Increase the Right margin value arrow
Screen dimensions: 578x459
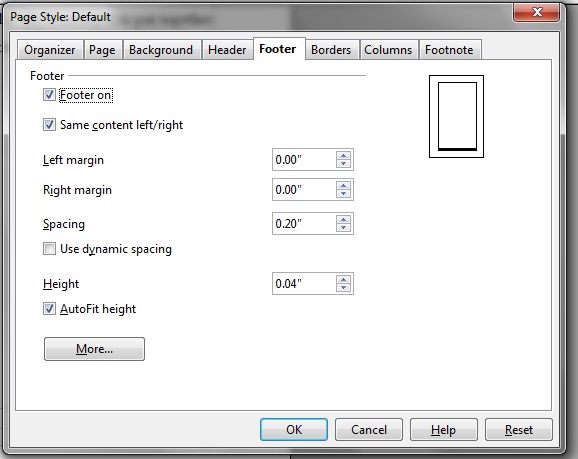tap(343, 185)
